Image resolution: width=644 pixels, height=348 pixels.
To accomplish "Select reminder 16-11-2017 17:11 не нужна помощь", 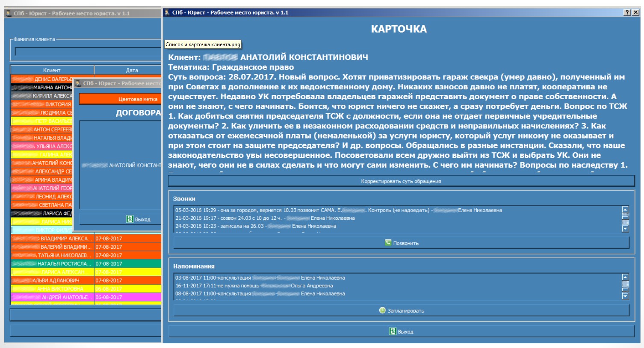I will pos(254,286).
